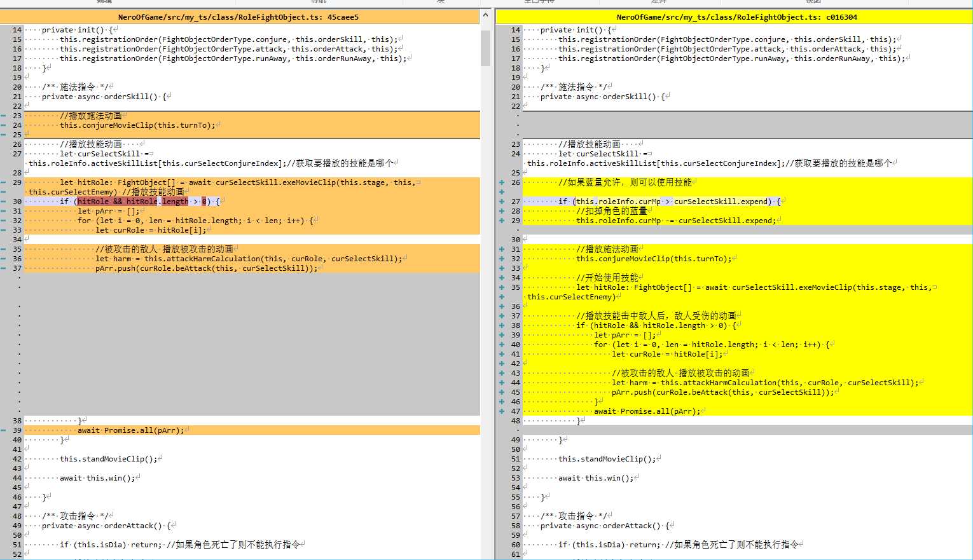This screenshot has height=560, width=973.
Task: Click the minus marker beside left line 25
Action: click(3, 135)
